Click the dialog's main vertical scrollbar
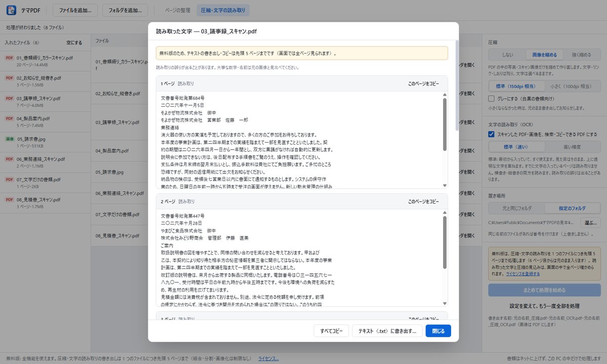Image resolution: width=607 pixels, height=364 pixels. [456, 85]
